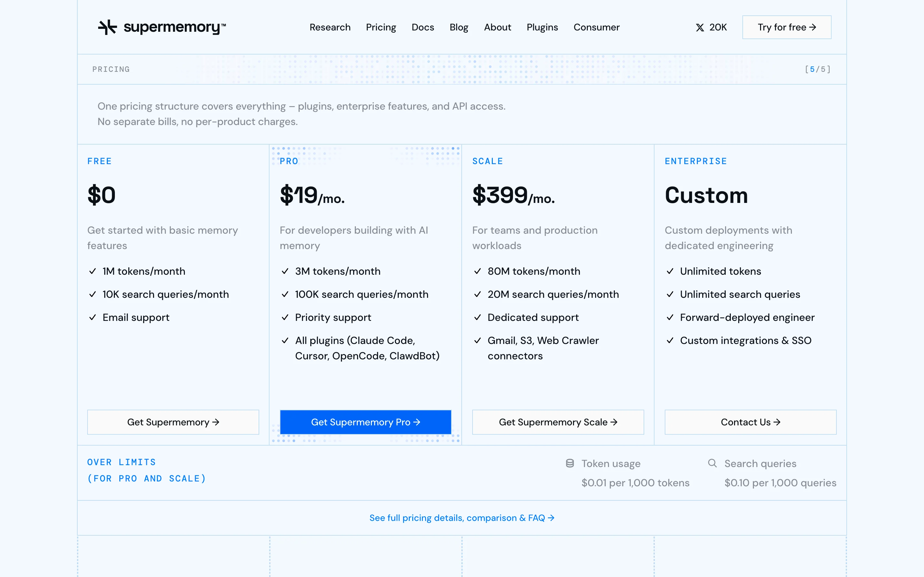Image resolution: width=924 pixels, height=577 pixels.
Task: Open the Docs menu item
Action: click(x=423, y=27)
